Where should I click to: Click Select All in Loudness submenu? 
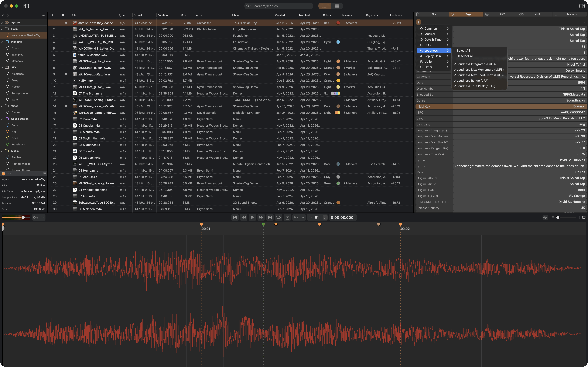[x=463, y=50]
